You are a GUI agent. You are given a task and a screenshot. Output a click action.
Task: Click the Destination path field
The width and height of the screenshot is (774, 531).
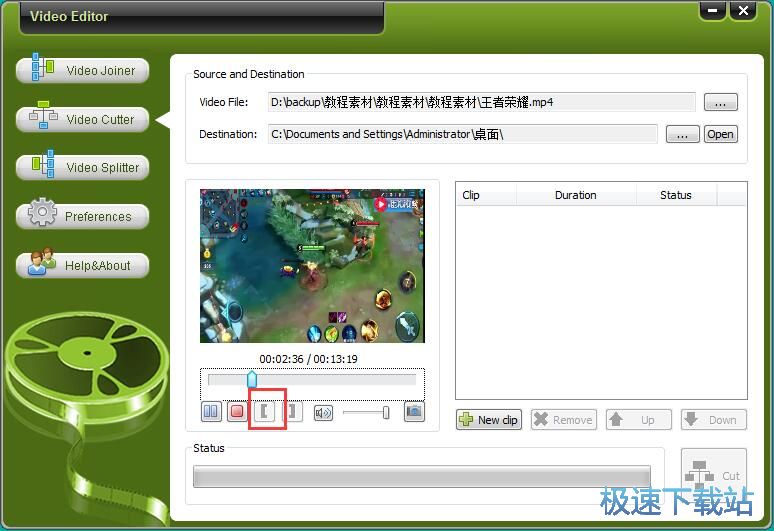[463, 134]
